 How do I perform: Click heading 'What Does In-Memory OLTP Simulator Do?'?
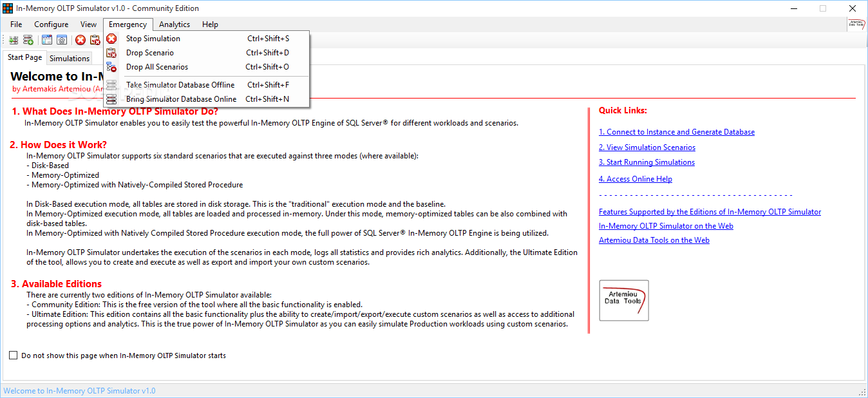tap(115, 111)
